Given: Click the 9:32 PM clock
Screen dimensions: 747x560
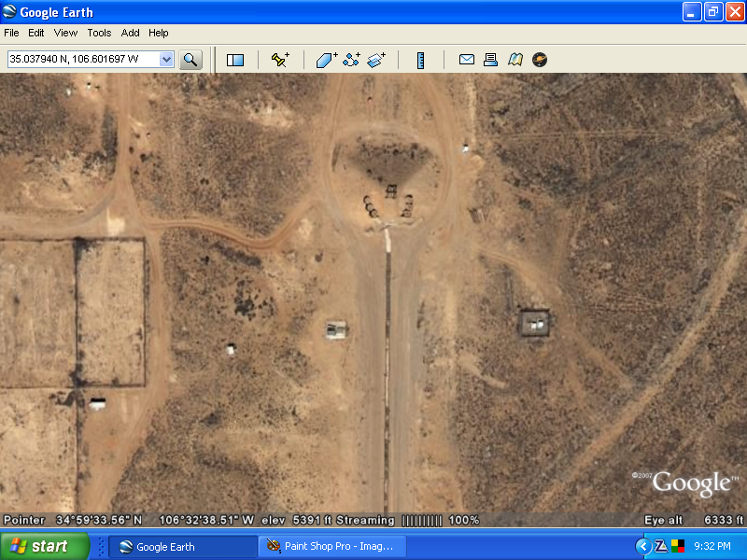Looking at the screenshot, I should point(712,546).
